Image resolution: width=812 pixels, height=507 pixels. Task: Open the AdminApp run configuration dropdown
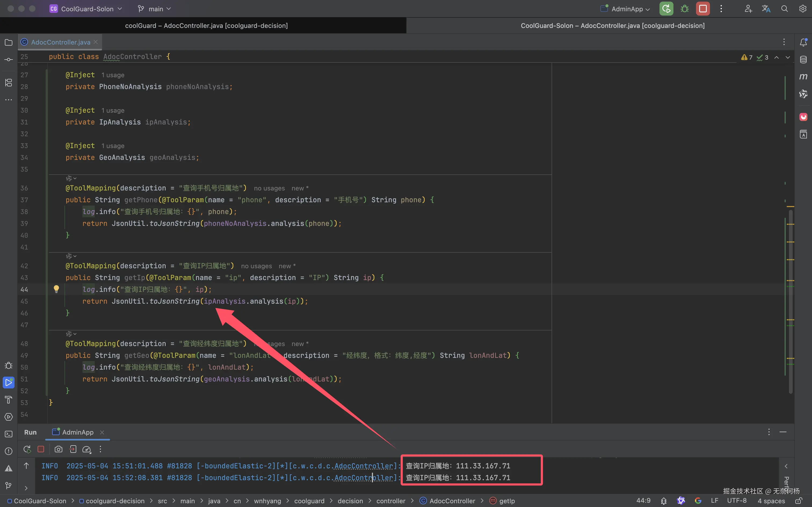pos(626,9)
